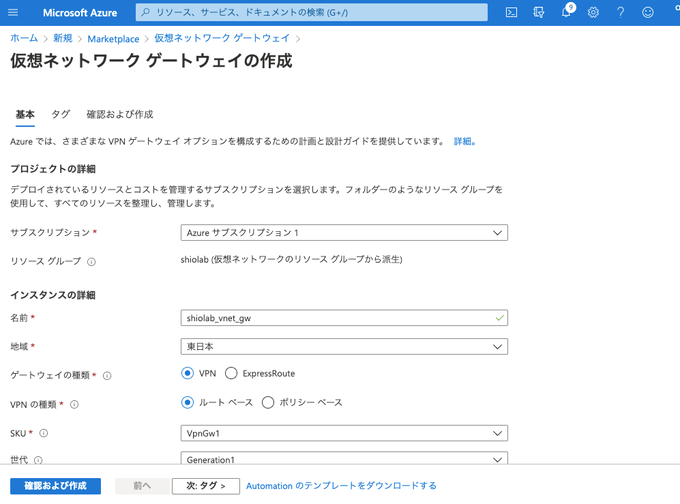Show info tooltip for リソース グループ
Viewport: 680px width, 504px height.
tap(92, 262)
